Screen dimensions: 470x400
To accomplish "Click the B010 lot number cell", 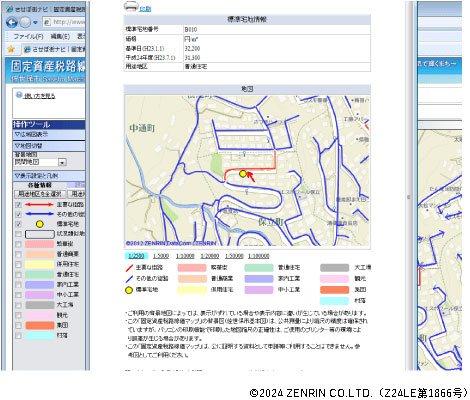I will click(276, 30).
